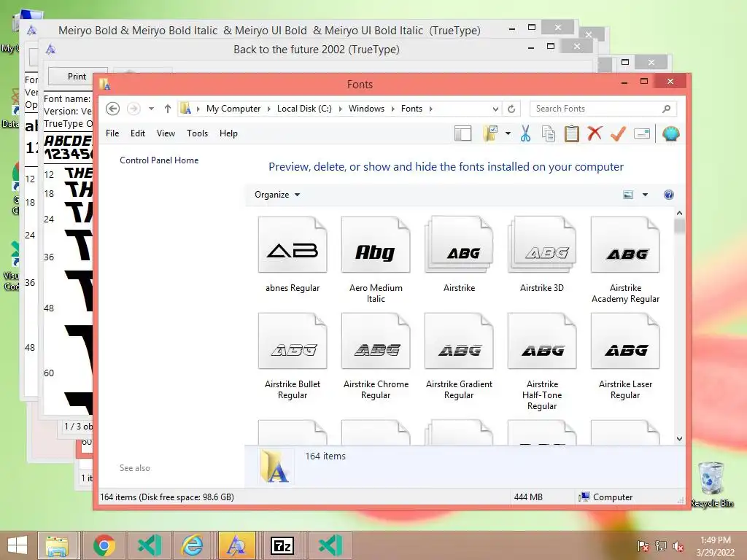Expand the arrow after Fonts breadcrumb
Screen dimensions: 747x560
(x=430, y=109)
